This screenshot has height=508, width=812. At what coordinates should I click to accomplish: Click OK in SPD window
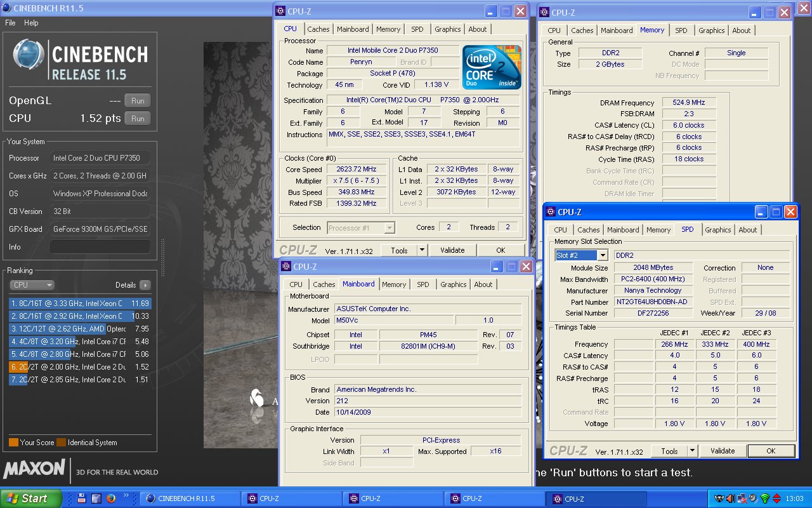(x=771, y=451)
